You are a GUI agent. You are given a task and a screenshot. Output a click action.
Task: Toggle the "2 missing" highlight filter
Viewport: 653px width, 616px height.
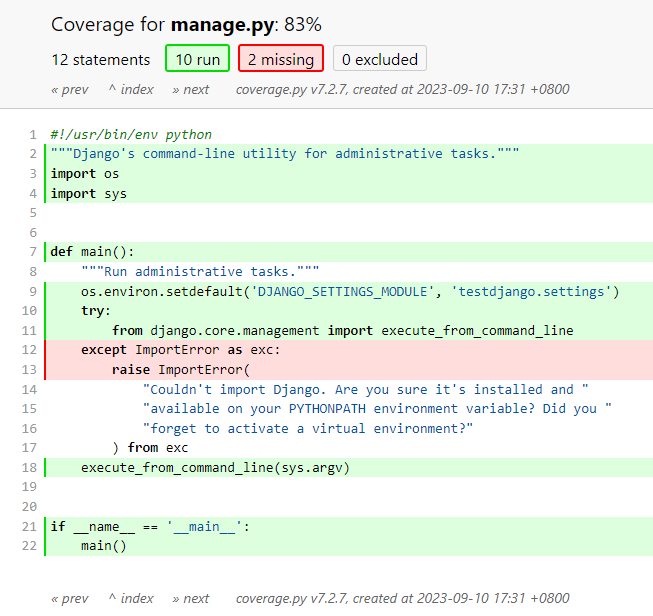(x=281, y=59)
